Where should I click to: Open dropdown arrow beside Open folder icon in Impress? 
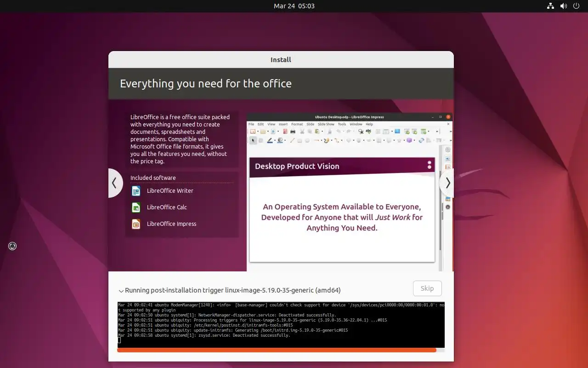tap(268, 131)
